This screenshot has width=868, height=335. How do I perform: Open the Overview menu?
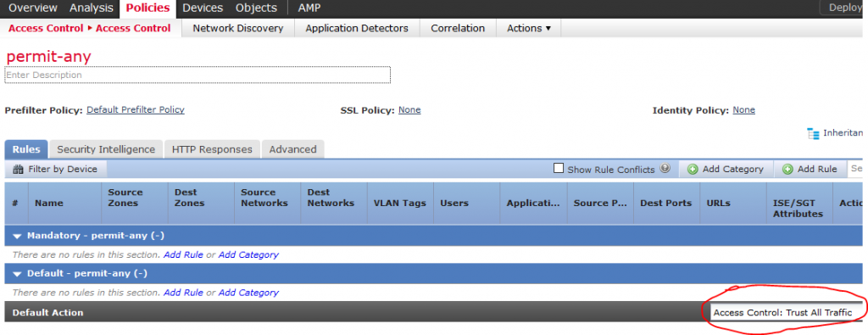click(33, 8)
